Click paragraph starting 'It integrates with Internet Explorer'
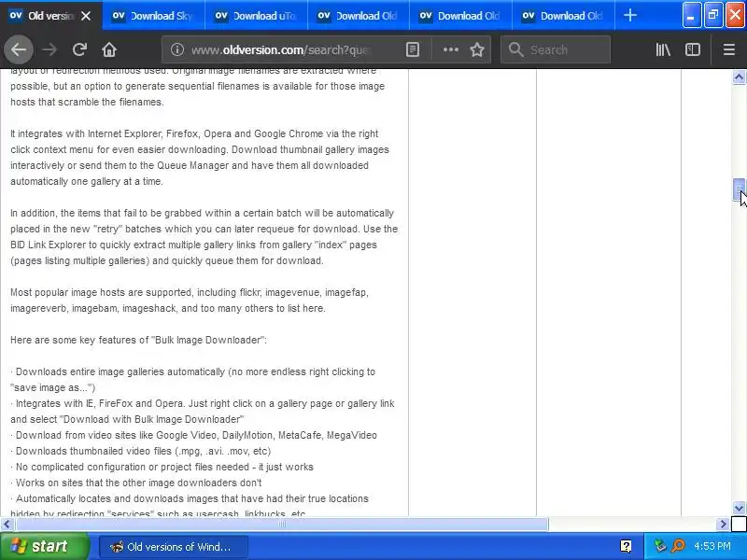The width and height of the screenshot is (747, 560). tap(200, 158)
